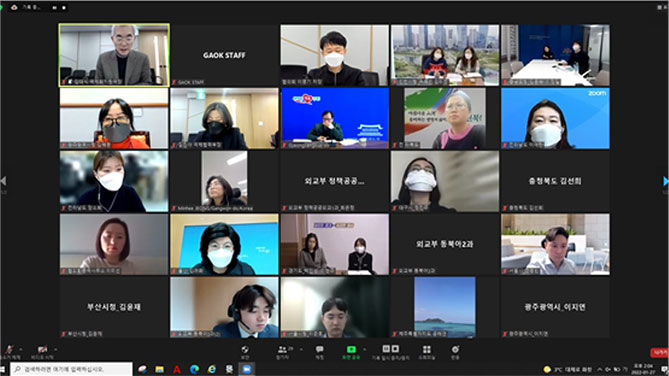The width and height of the screenshot is (669, 376).
Task: Expand the arrow next to video camera
Action: pyautogui.click(x=55, y=350)
